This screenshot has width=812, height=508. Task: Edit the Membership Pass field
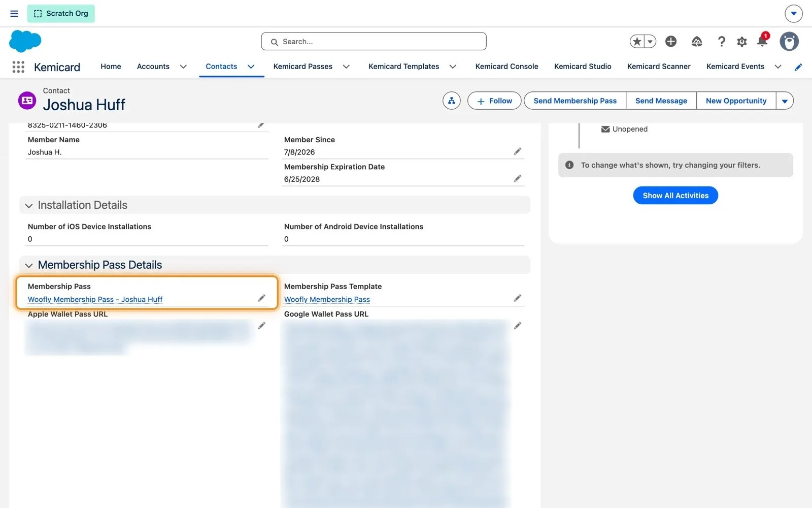click(261, 298)
